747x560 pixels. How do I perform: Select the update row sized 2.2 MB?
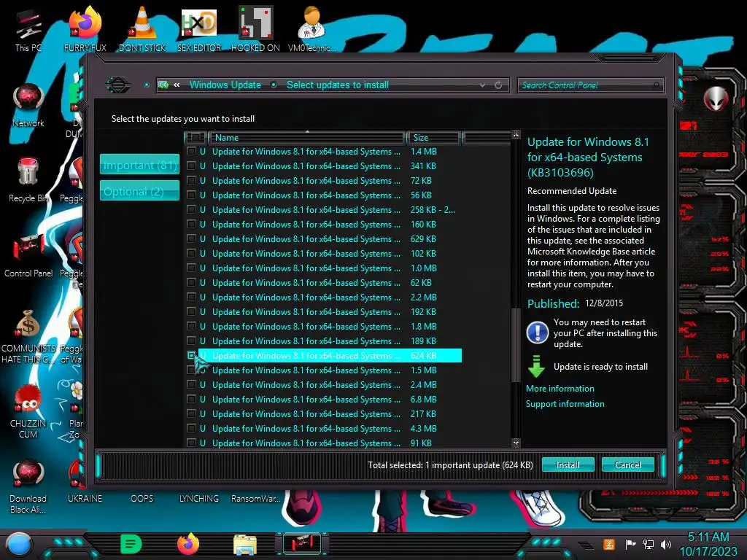point(323,297)
